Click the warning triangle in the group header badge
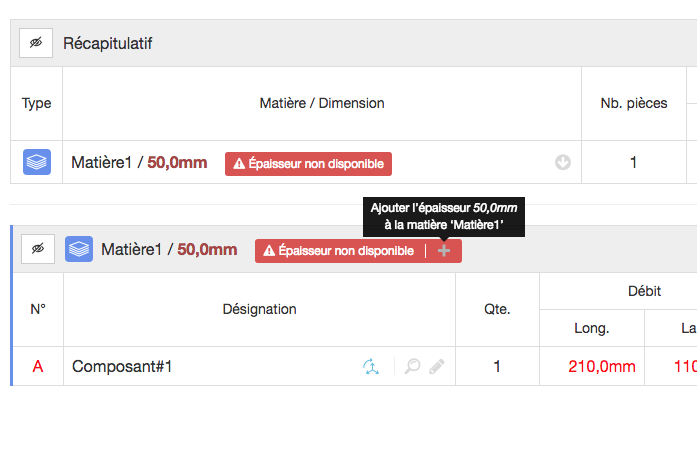Screen dimensions: 697x458 click(269, 251)
